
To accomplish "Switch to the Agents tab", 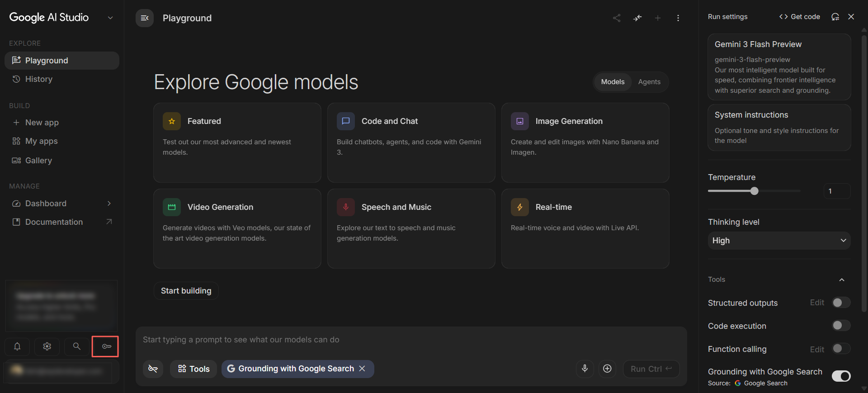I will 649,82.
